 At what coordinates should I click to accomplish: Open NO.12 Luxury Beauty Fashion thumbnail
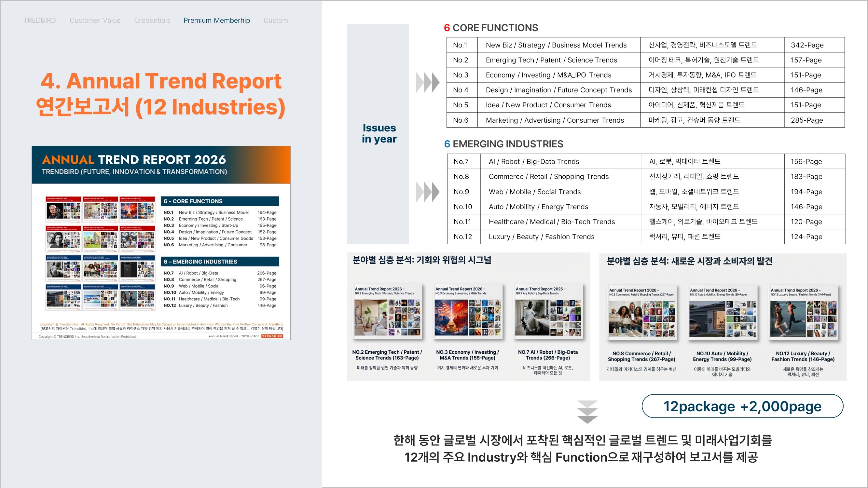[803, 313]
